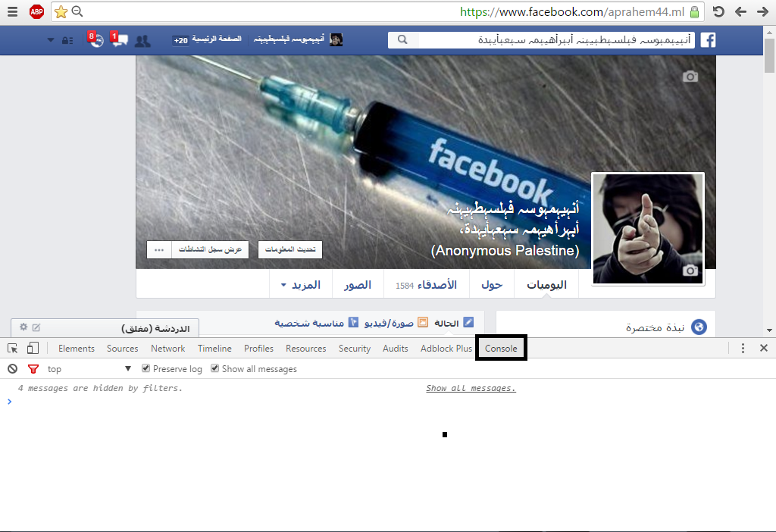The width and height of the screenshot is (776, 532).
Task: Toggle the console filter funnel icon
Action: (33, 369)
